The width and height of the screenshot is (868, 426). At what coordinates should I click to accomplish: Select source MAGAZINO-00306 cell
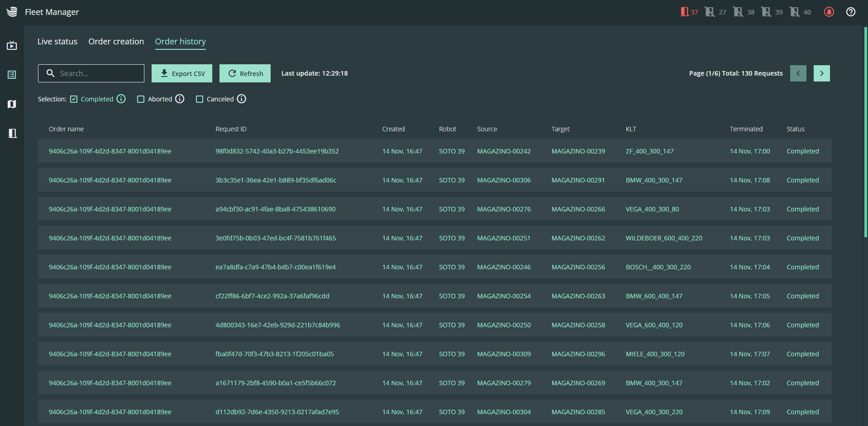pyautogui.click(x=504, y=180)
